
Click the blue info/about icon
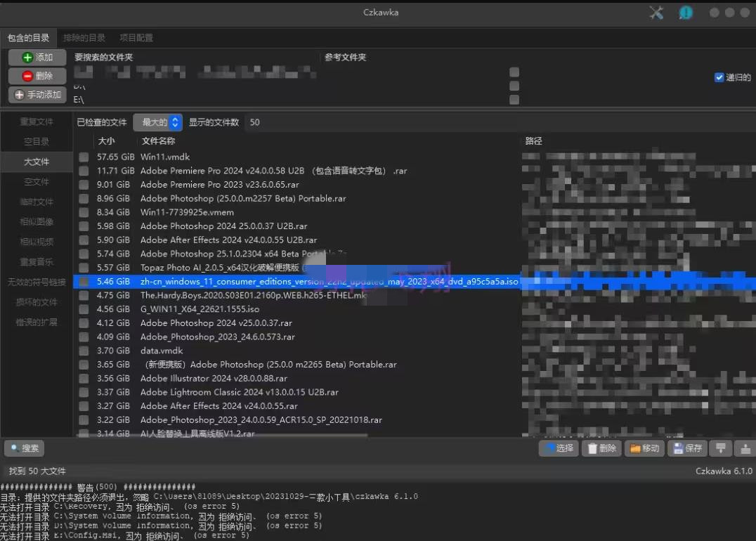685,13
